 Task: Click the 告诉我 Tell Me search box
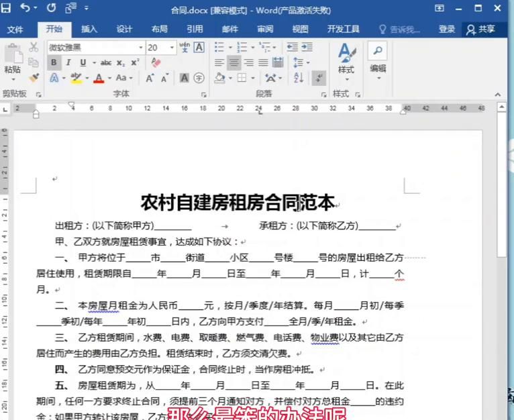pos(399,30)
